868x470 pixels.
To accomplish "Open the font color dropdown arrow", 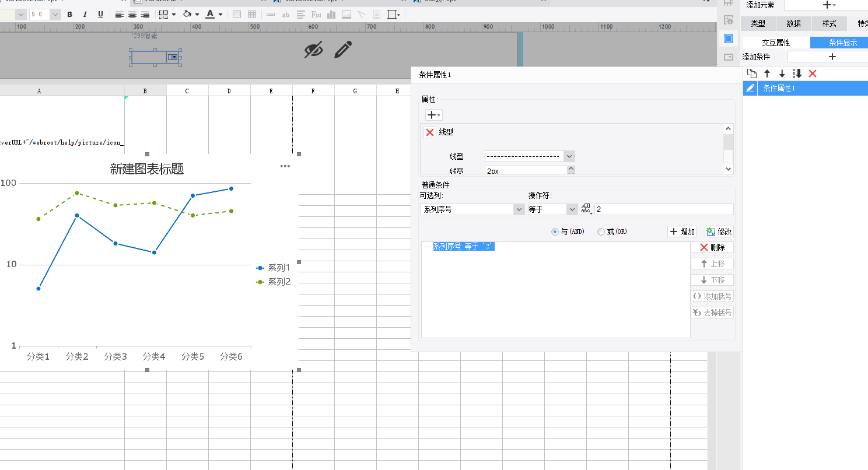I will point(220,15).
